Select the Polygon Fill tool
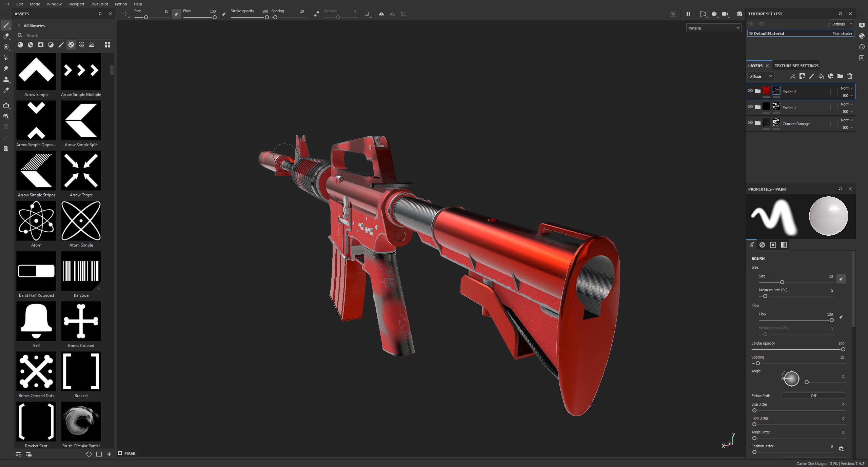The height and width of the screenshot is (467, 868). tap(6, 58)
